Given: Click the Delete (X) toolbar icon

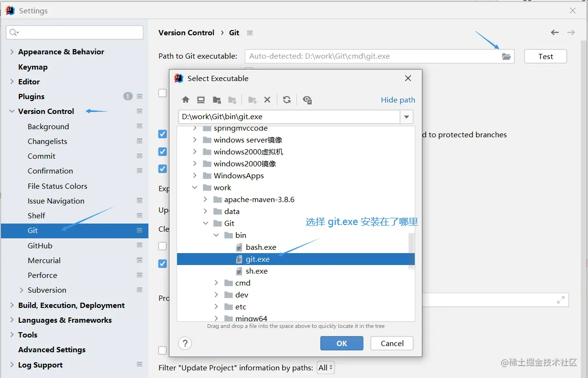Looking at the screenshot, I should coord(267,100).
